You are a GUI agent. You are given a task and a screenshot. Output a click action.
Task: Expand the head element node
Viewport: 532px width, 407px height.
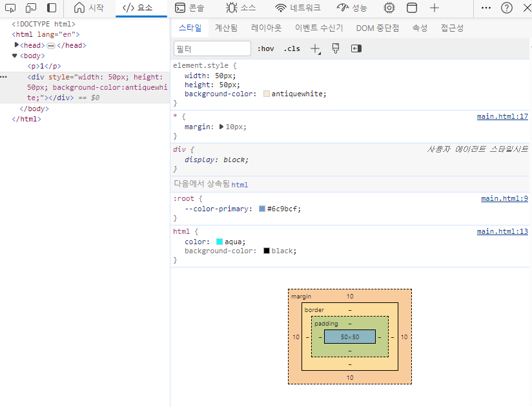[16, 45]
